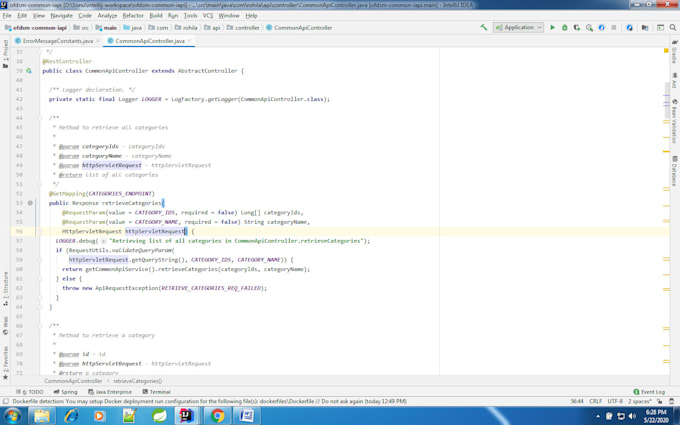Image resolution: width=680 pixels, height=425 pixels.
Task: Close the CommonApiController.java tab
Action: [x=190, y=41]
